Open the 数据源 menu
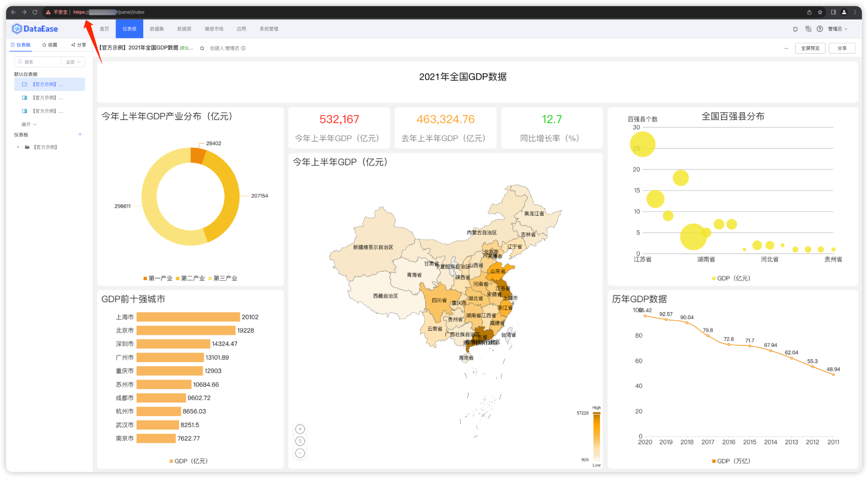Viewport: 868px width, 478px height. click(184, 29)
